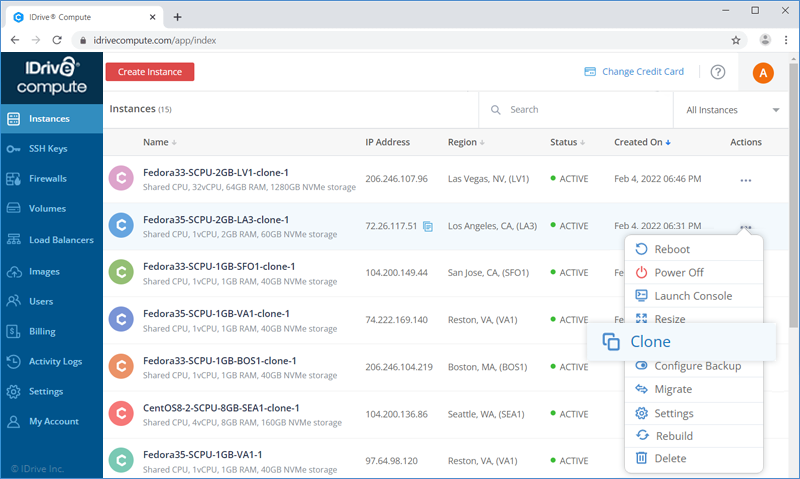The width and height of the screenshot is (800, 479).
Task: Click blue avatar of Fedora35-SCPU-2GB-LA3-clone-1
Action: tap(121, 225)
